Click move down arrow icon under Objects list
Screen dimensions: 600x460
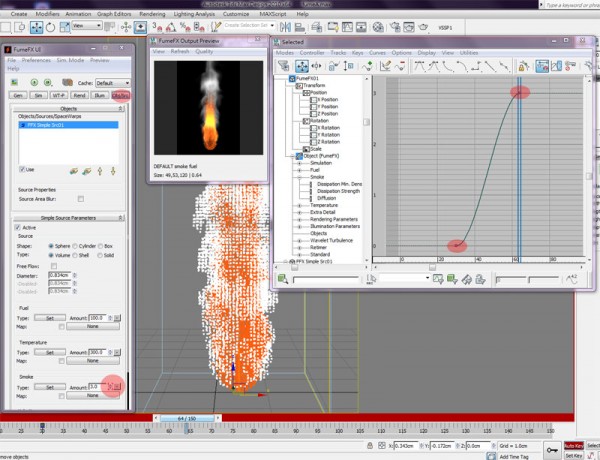tap(113, 171)
